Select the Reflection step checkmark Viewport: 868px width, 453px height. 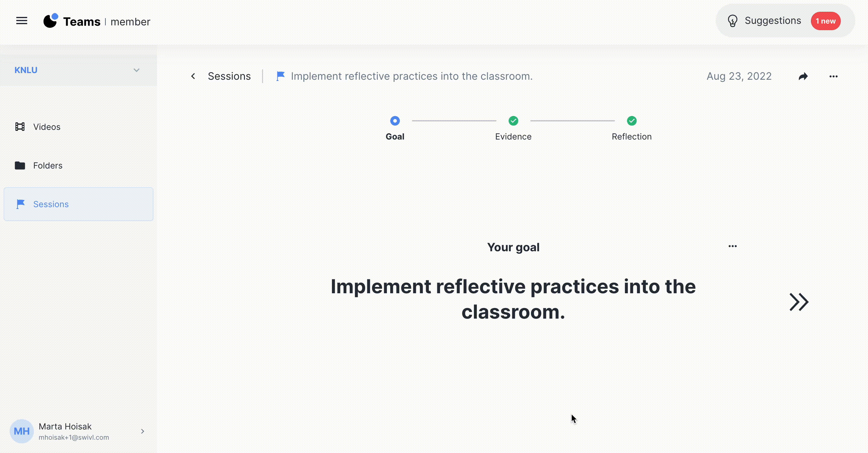[632, 121]
